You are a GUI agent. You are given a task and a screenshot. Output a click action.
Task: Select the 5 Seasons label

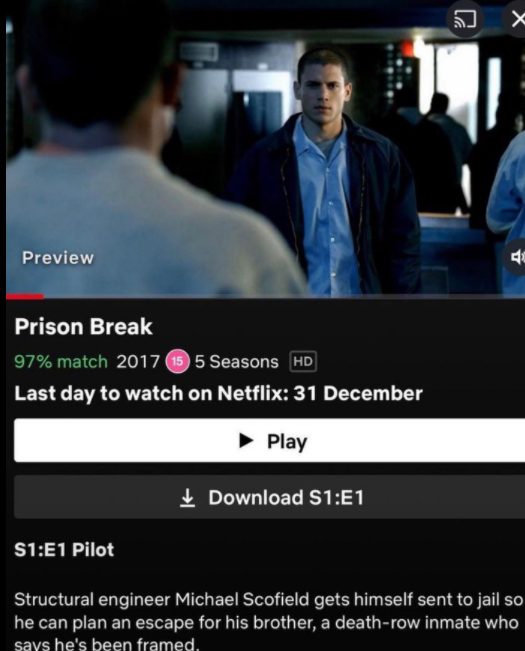click(237, 362)
